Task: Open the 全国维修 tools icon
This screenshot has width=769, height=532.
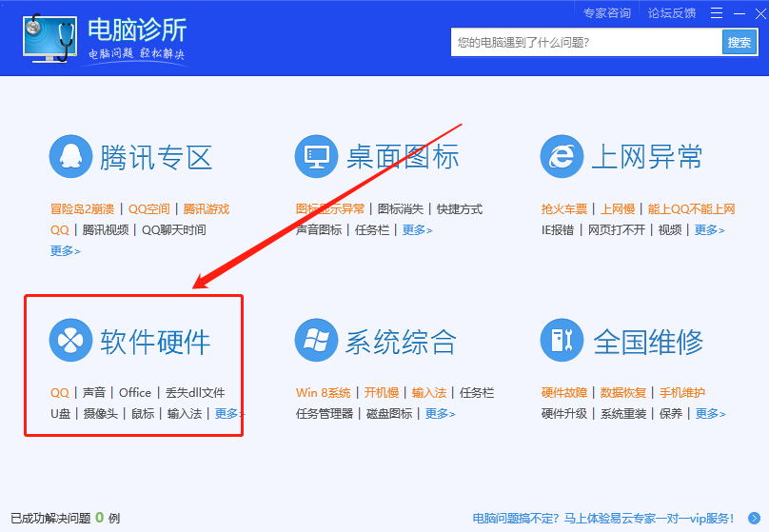Action: (562, 341)
